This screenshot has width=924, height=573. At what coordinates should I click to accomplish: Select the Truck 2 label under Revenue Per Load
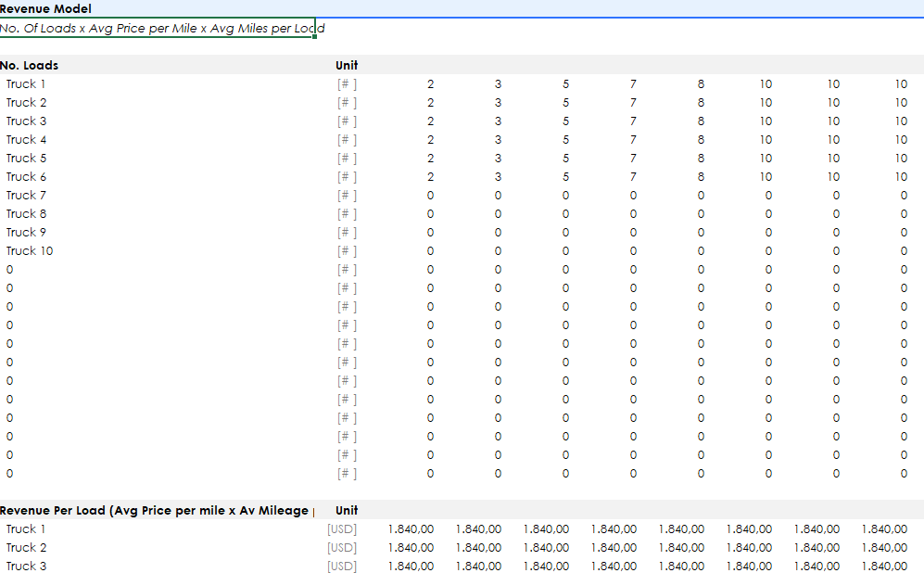(x=26, y=547)
